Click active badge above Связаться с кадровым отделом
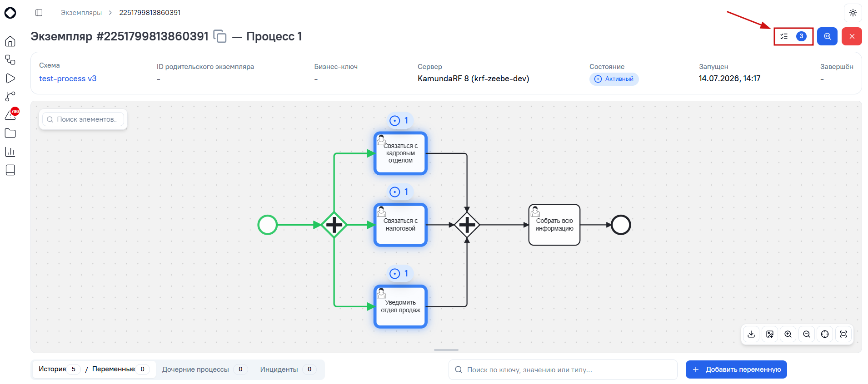The width and height of the screenshot is (868, 384). coord(400,120)
